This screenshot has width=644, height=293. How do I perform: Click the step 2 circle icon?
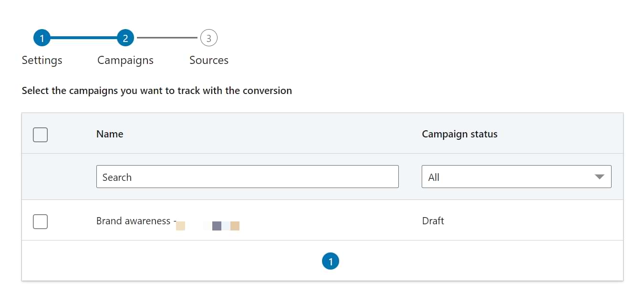(125, 38)
